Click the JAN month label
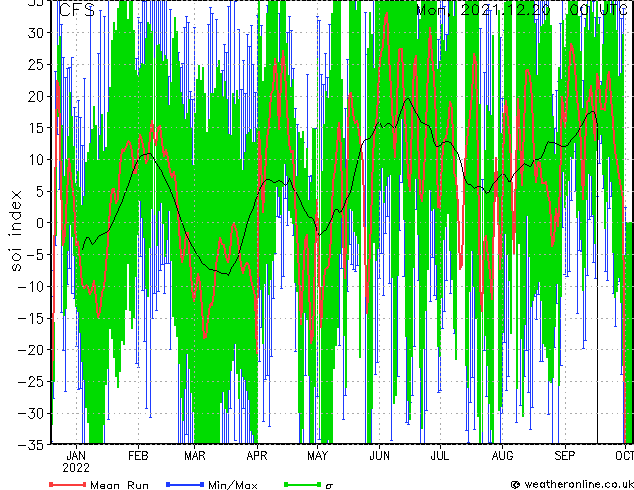Image resolution: width=634 pixels, height=490 pixels. (76, 456)
